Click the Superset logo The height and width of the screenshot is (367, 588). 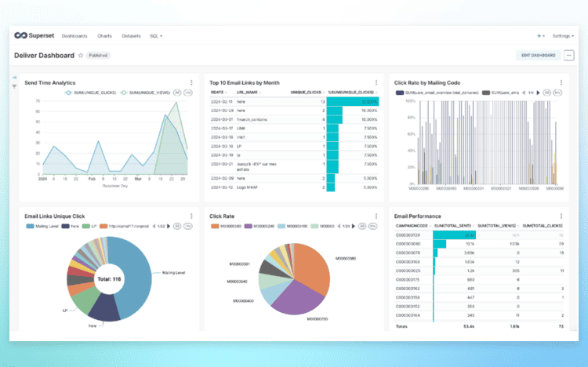pos(34,35)
